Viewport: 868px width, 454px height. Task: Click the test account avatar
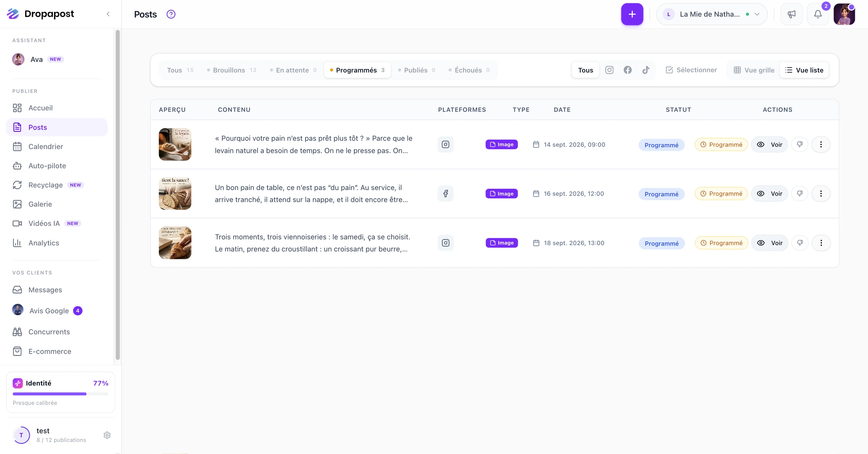coord(21,435)
